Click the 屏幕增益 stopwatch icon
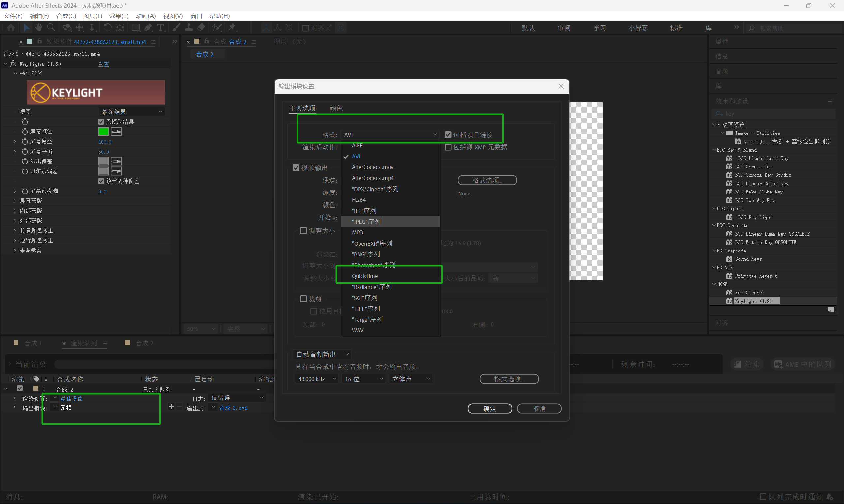Image resolution: width=844 pixels, height=504 pixels. click(x=25, y=141)
